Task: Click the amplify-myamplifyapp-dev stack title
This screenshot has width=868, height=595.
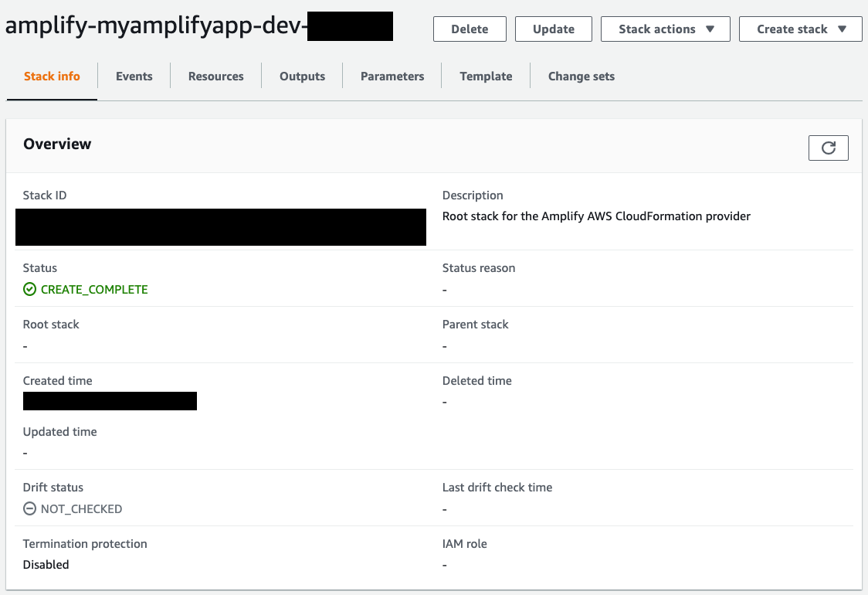Action: (x=155, y=26)
